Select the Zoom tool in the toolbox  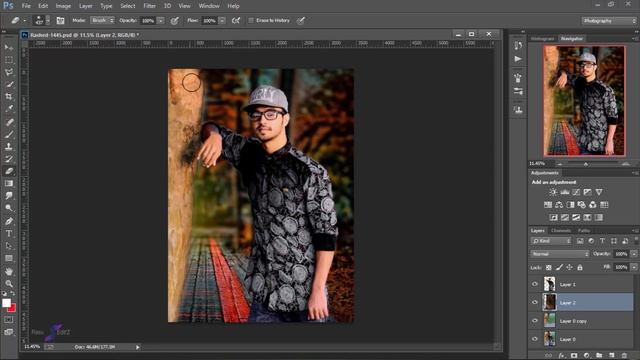(x=9, y=284)
